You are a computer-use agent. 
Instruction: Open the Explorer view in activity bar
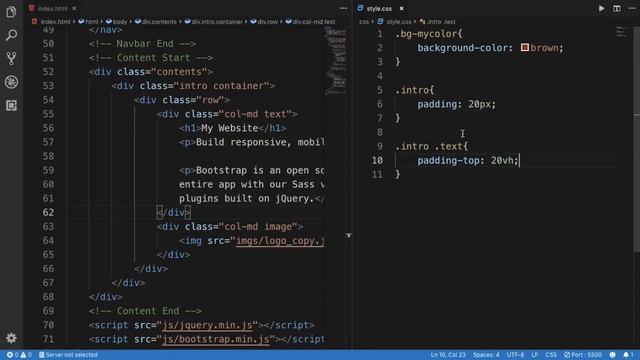click(11, 11)
